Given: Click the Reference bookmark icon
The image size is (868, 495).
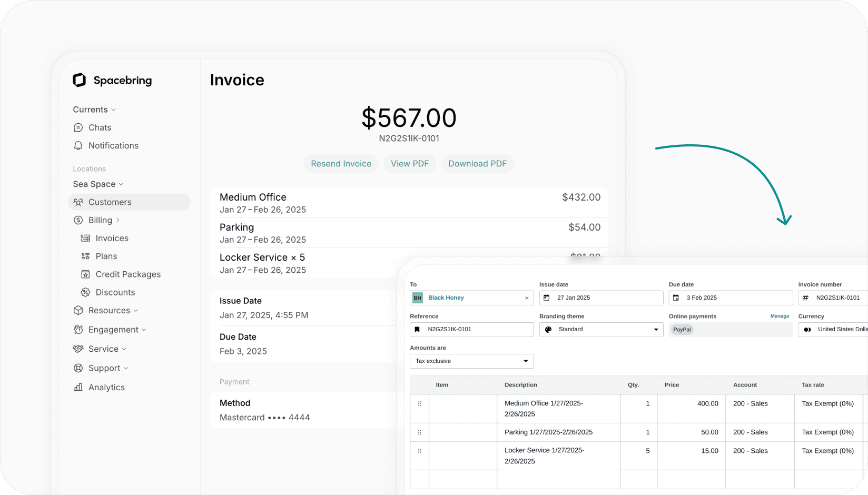Looking at the screenshot, I should pyautogui.click(x=417, y=330).
